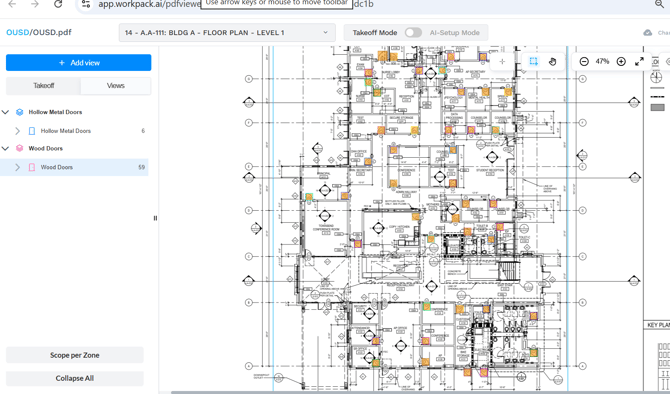Switch to the Takeoff tab

point(44,85)
